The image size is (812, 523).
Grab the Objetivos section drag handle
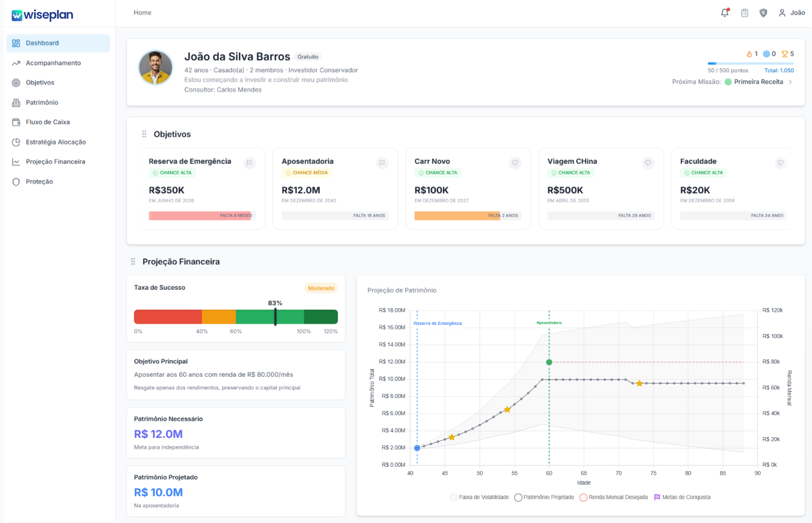click(144, 134)
